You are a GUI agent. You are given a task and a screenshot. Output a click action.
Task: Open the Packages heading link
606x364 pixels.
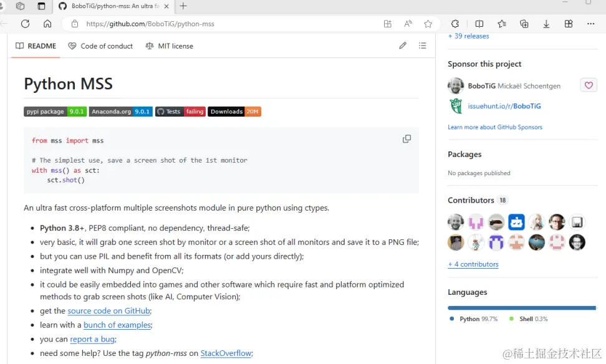tap(464, 154)
